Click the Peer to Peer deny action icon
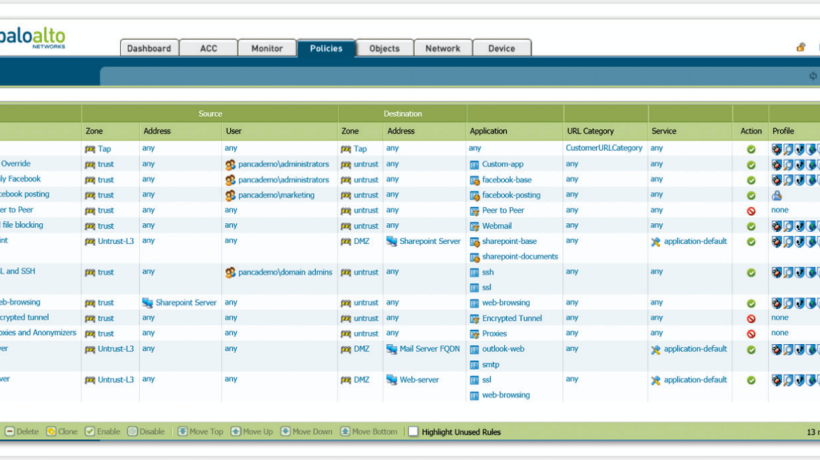820x460 pixels. point(751,211)
